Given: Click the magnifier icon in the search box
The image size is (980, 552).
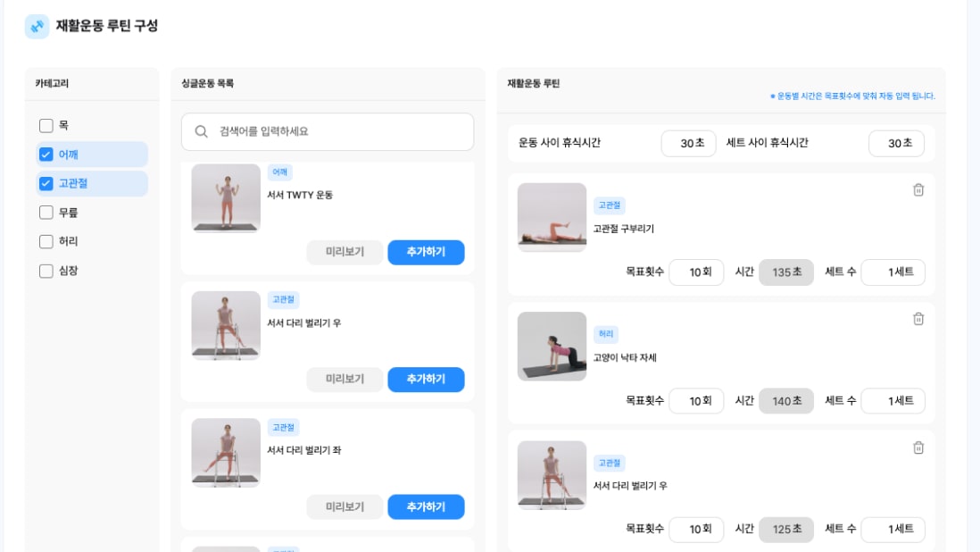Looking at the screenshot, I should [202, 131].
